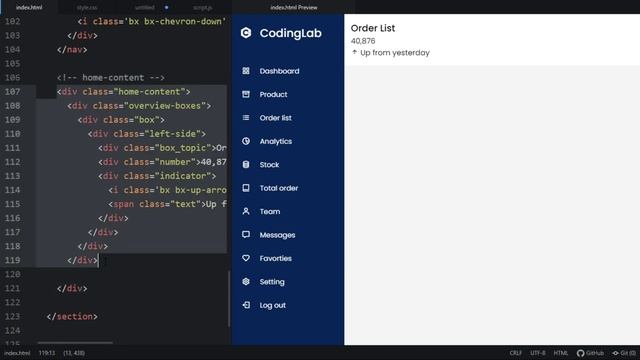Screen dimensions: 640x360
Task: Click unsaved dot on untitled tab
Action: click(167, 7)
